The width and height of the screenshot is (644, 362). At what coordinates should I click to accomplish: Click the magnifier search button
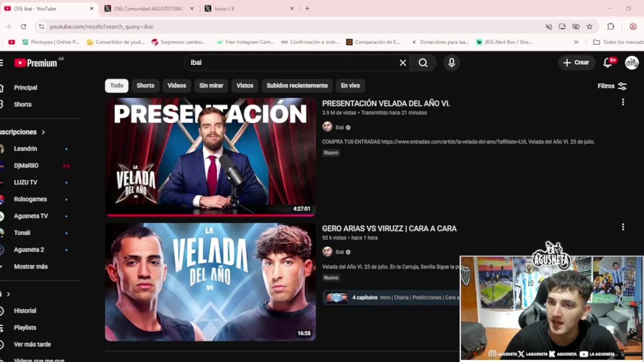tap(423, 63)
